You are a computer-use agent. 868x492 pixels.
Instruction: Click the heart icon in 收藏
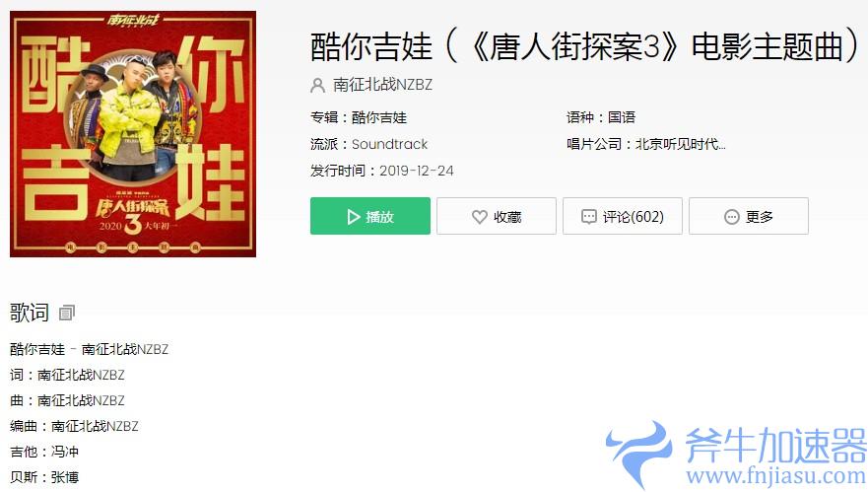tap(480, 217)
